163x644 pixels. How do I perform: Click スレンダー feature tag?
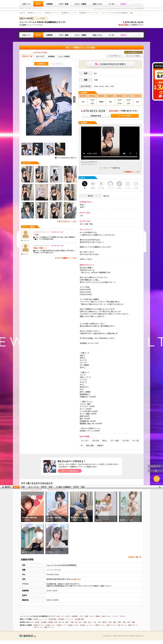point(85,441)
